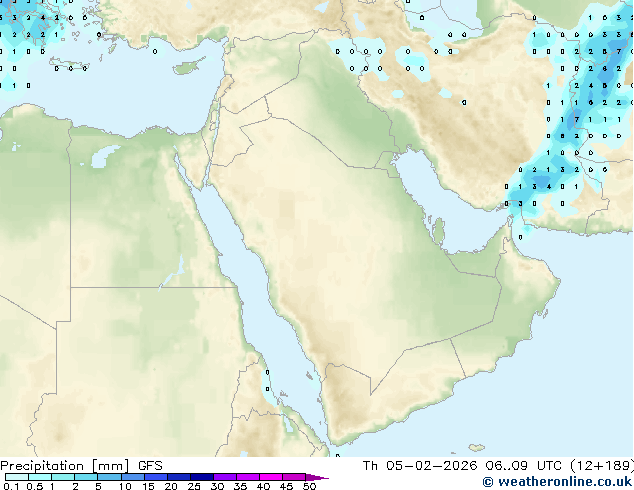Click the 0.1–0.5 mm legend color swatch

tap(17, 477)
